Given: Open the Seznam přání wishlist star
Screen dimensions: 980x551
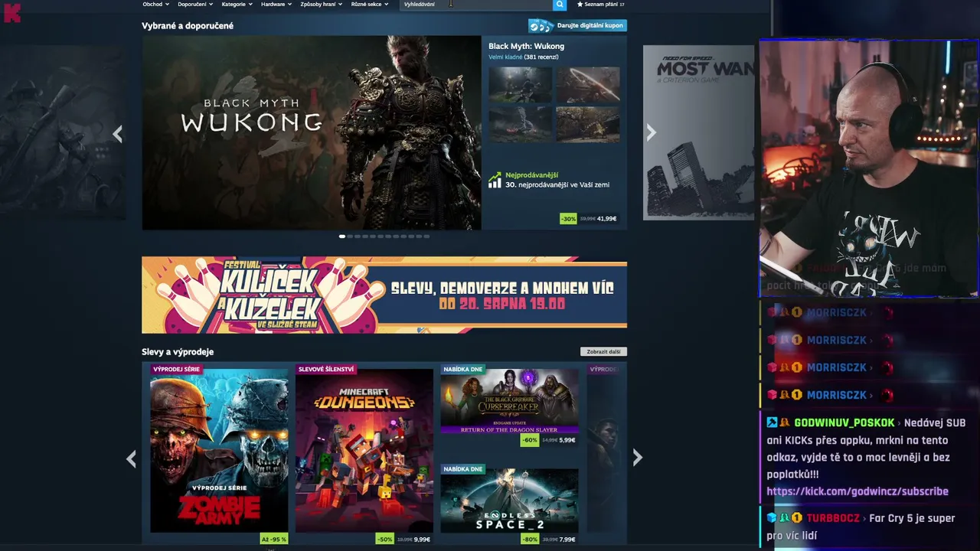Looking at the screenshot, I should (580, 5).
